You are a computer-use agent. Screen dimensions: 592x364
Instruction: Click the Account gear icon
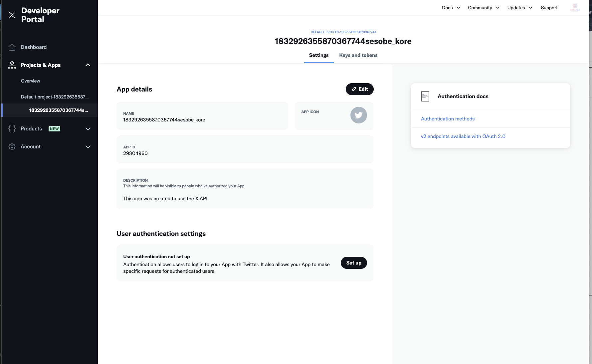click(x=12, y=147)
